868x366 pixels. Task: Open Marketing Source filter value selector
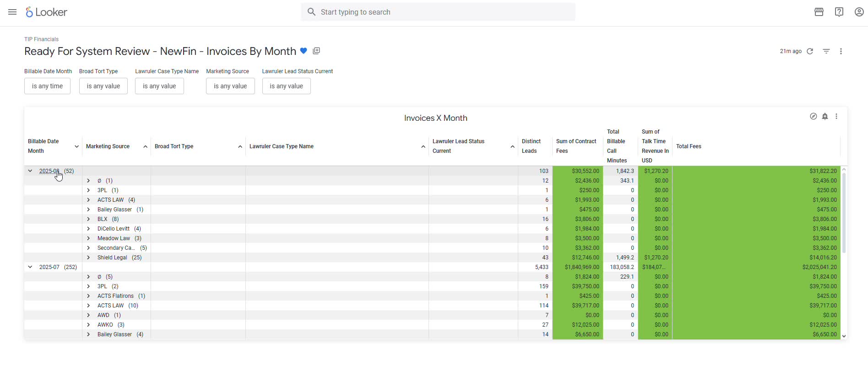[x=230, y=86]
